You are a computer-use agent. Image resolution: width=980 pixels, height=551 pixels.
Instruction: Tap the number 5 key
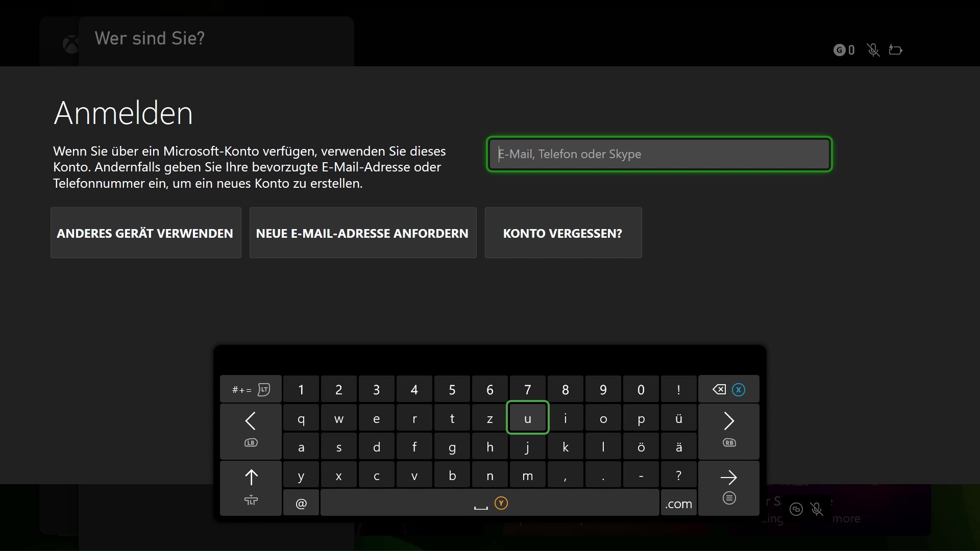452,389
